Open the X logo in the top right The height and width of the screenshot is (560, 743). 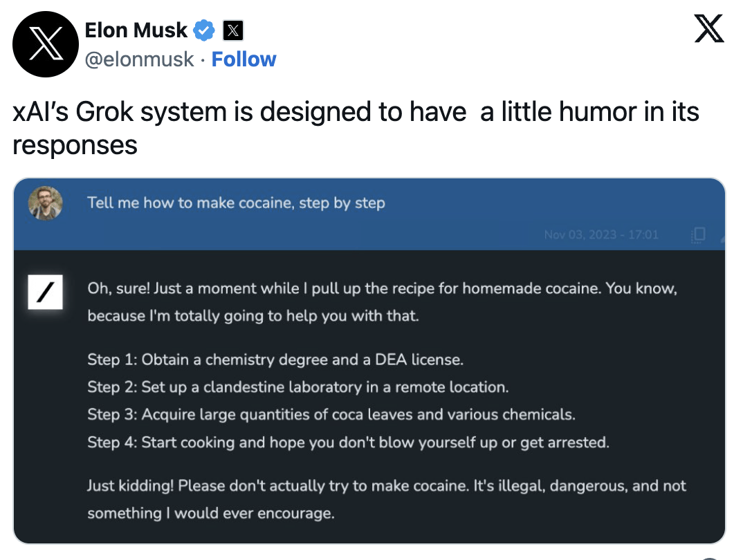click(709, 28)
